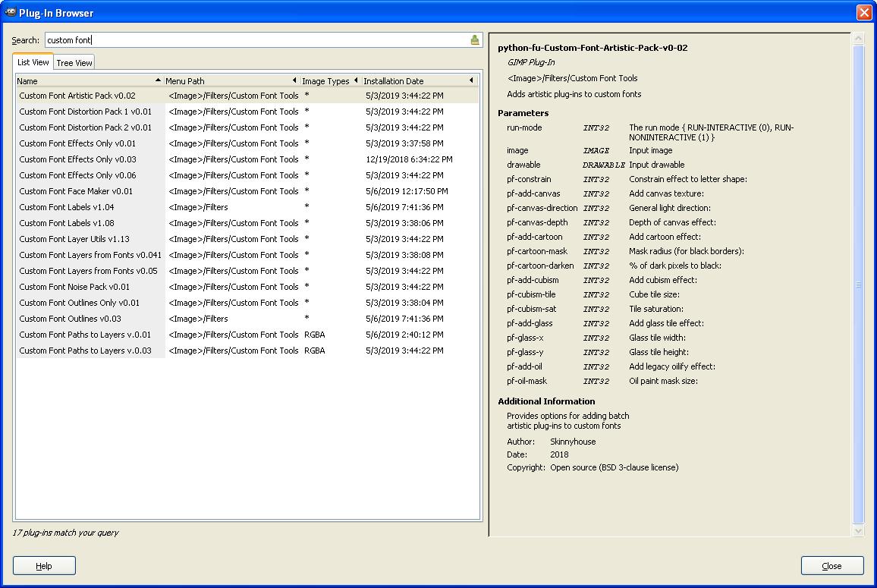Close the Plug-In Browser window
The width and height of the screenshot is (877, 588).
tap(864, 12)
